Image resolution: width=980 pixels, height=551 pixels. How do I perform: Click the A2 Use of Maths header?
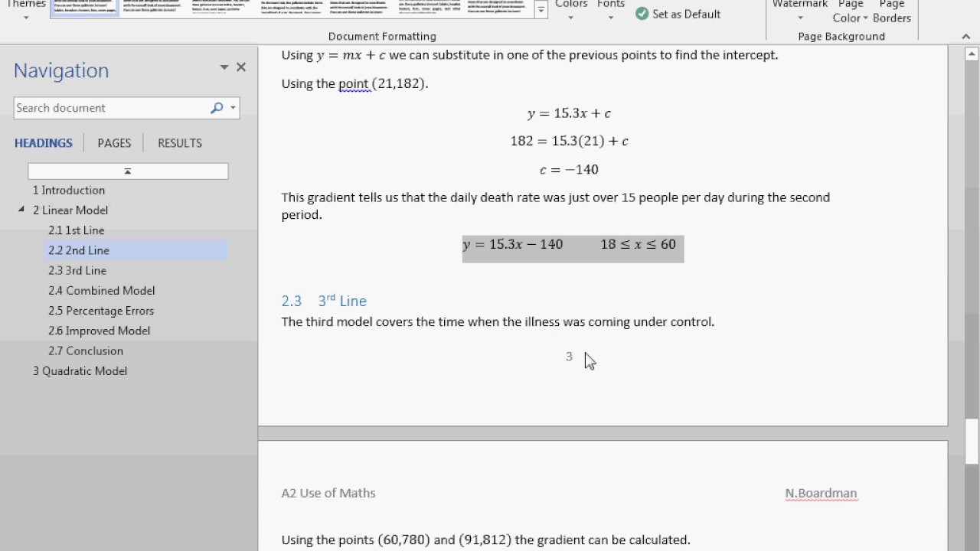pos(328,493)
